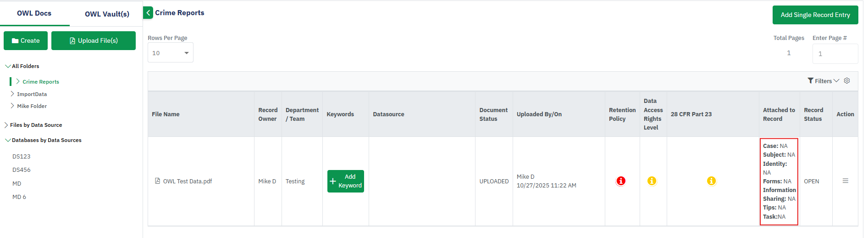Select the ImportData folder
This screenshot has height=238, width=868.
[32, 94]
